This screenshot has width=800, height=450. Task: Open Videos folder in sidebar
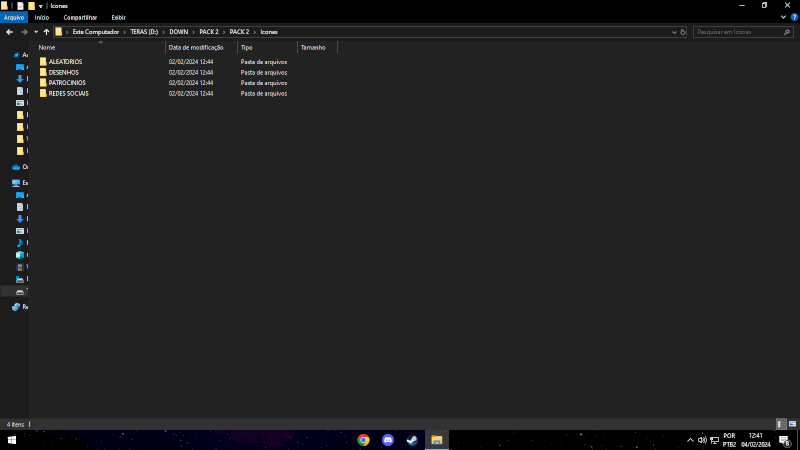[x=20, y=267]
